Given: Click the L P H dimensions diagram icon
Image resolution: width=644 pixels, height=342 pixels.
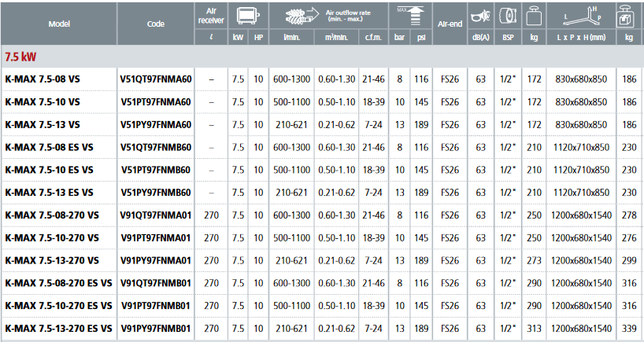Looking at the screenshot, I should 581,16.
